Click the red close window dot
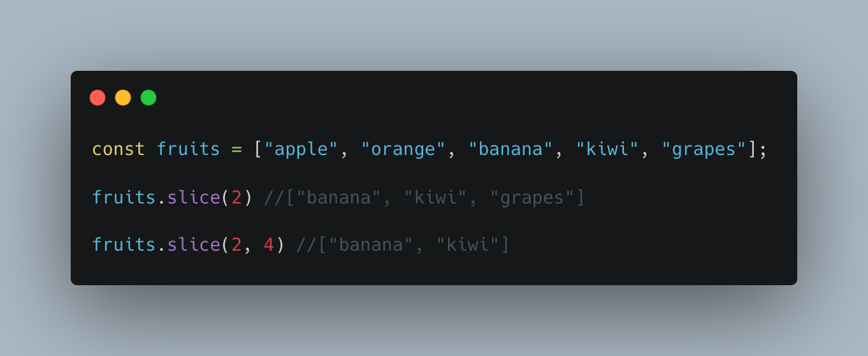 tap(98, 98)
